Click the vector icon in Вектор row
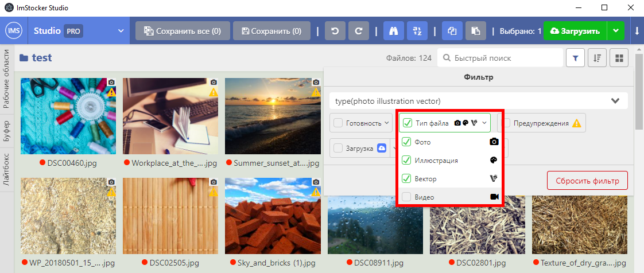 coord(494,178)
